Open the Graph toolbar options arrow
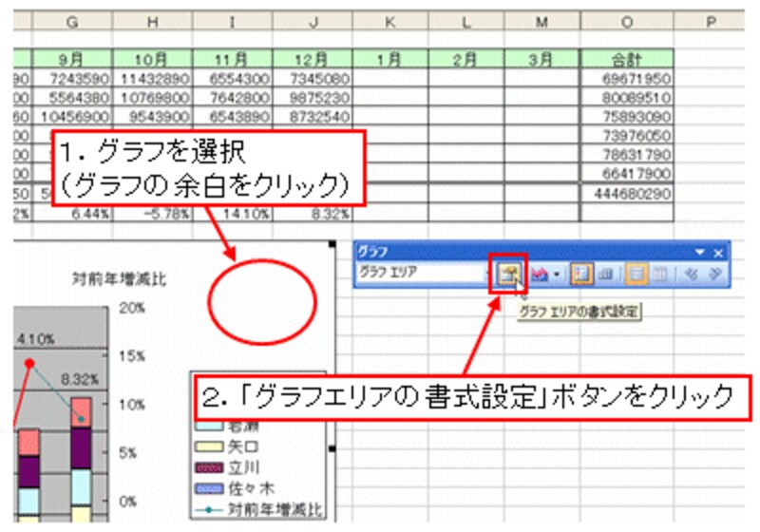This screenshot has height=532, width=760. click(x=699, y=252)
